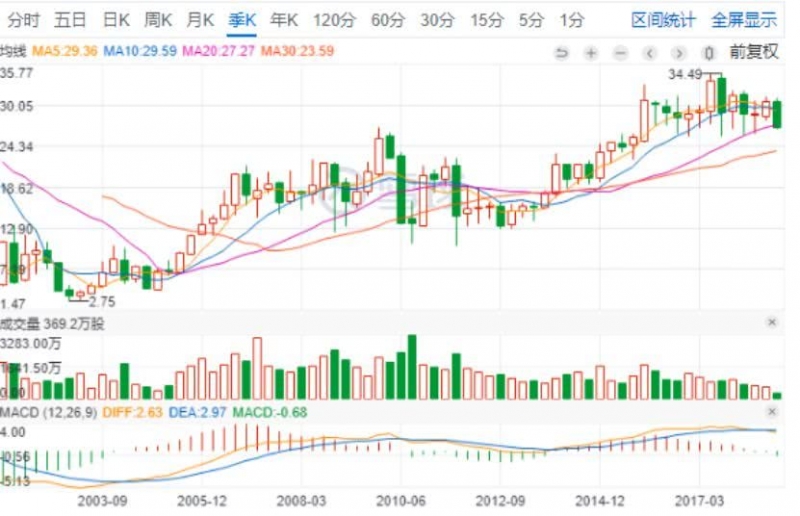
Task: Zoom in chart with plus icon
Action: 591,53
